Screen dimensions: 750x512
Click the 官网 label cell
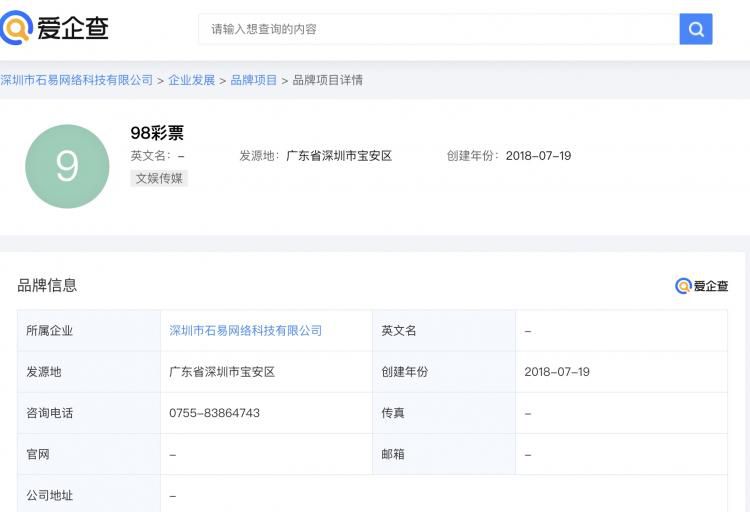(x=89, y=454)
